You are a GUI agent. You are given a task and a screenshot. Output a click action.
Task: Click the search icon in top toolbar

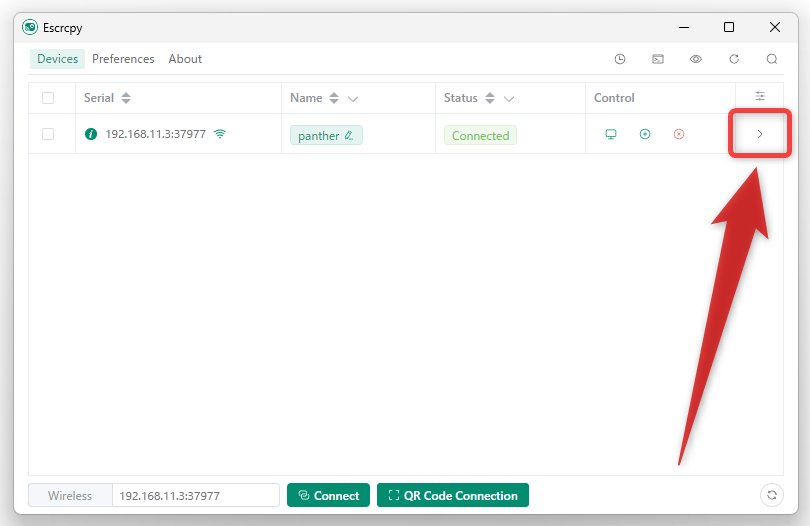(x=772, y=59)
